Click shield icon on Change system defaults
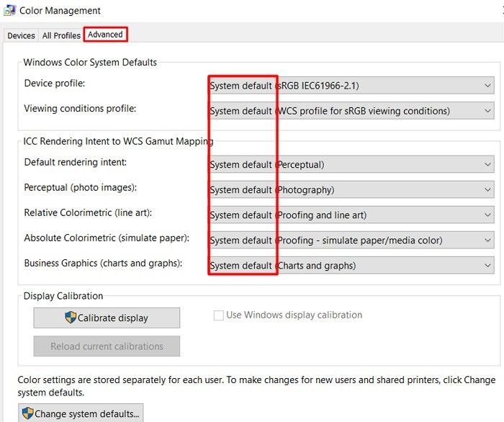504x422 pixels. tap(27, 413)
